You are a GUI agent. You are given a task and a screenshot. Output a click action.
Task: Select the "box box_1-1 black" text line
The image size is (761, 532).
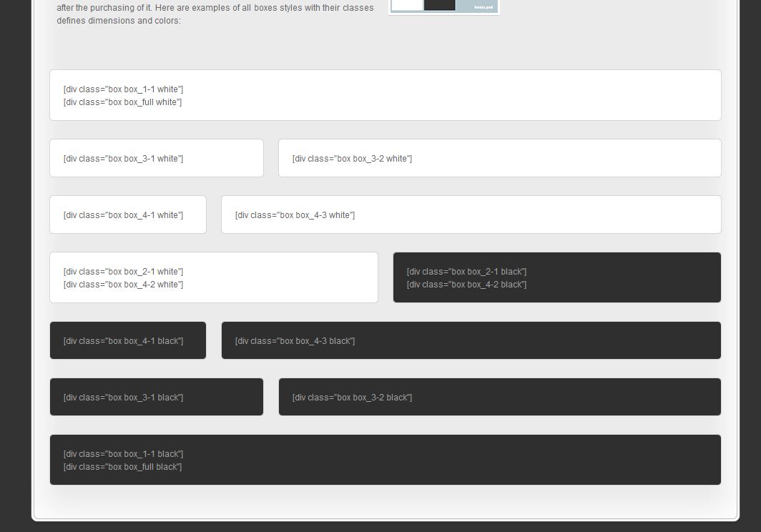[123, 454]
